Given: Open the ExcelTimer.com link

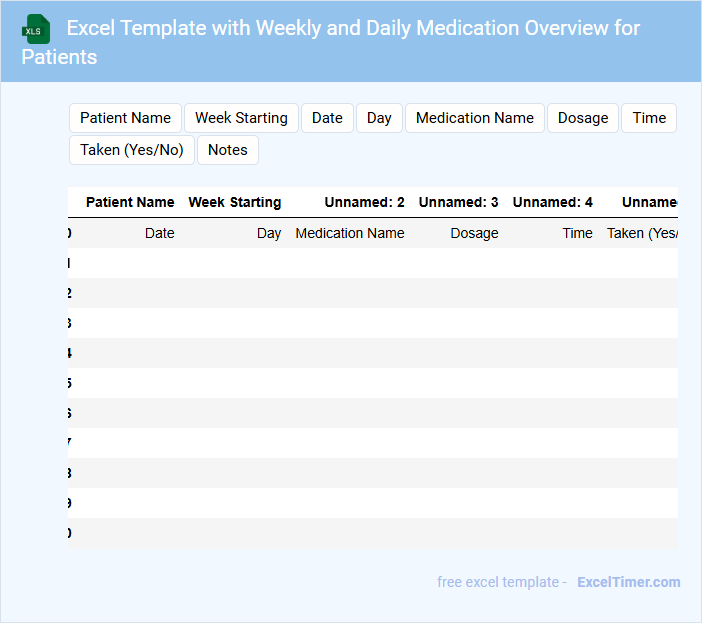Looking at the screenshot, I should pyautogui.click(x=628, y=582).
